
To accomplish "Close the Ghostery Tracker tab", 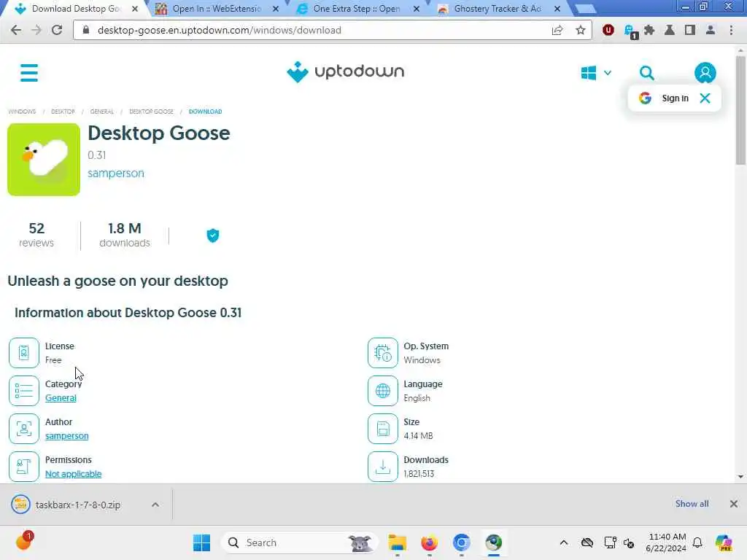I will [x=557, y=9].
